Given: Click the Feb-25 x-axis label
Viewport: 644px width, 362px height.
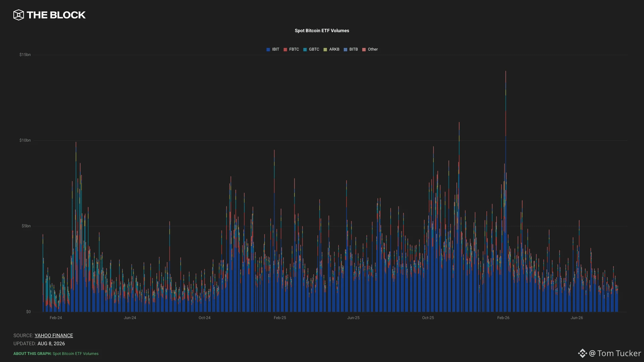Looking at the screenshot, I should coord(280,318).
